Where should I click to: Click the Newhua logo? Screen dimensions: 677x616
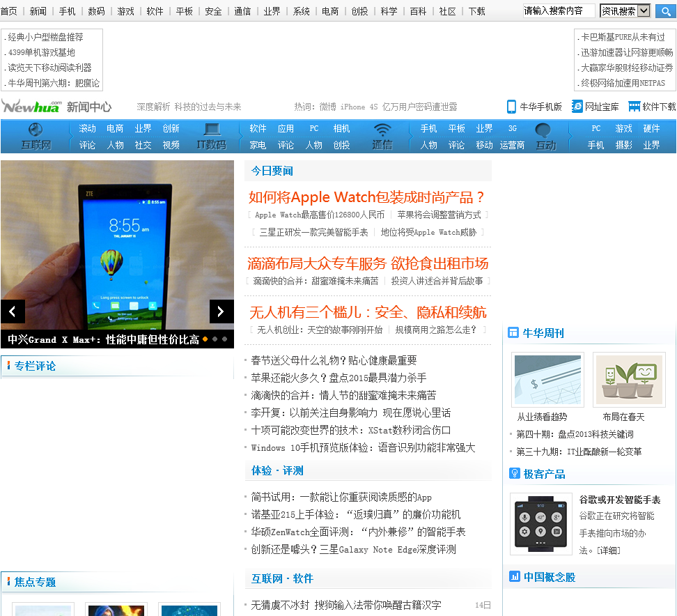tap(31, 106)
